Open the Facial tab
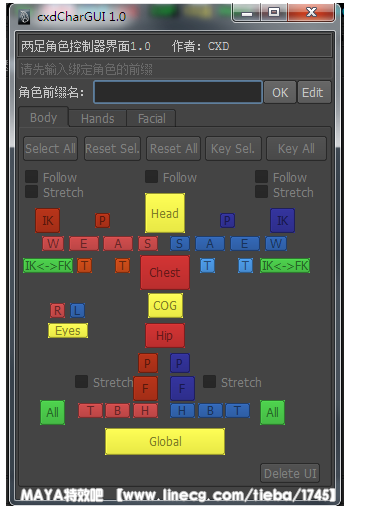 (x=152, y=118)
